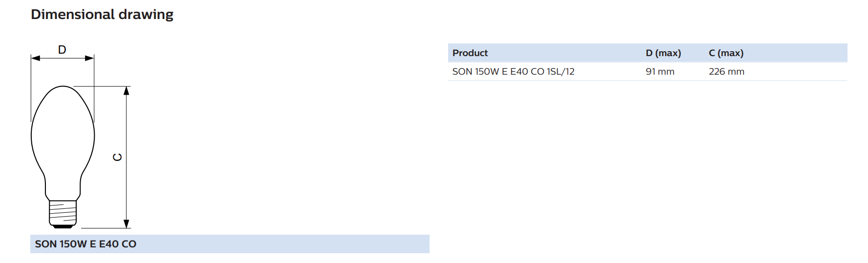This screenshot has width=868, height=263.
Task: Click the D dimension label above bulb
Action: pyautogui.click(x=62, y=50)
